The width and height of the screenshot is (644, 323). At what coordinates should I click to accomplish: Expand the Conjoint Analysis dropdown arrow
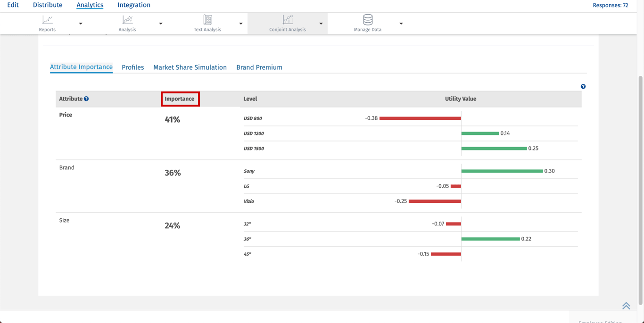click(321, 24)
